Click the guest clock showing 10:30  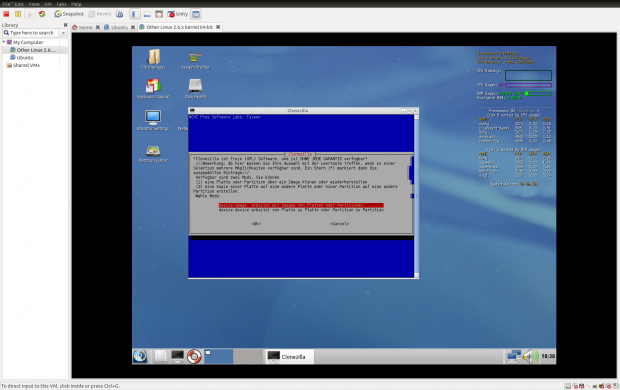point(548,356)
